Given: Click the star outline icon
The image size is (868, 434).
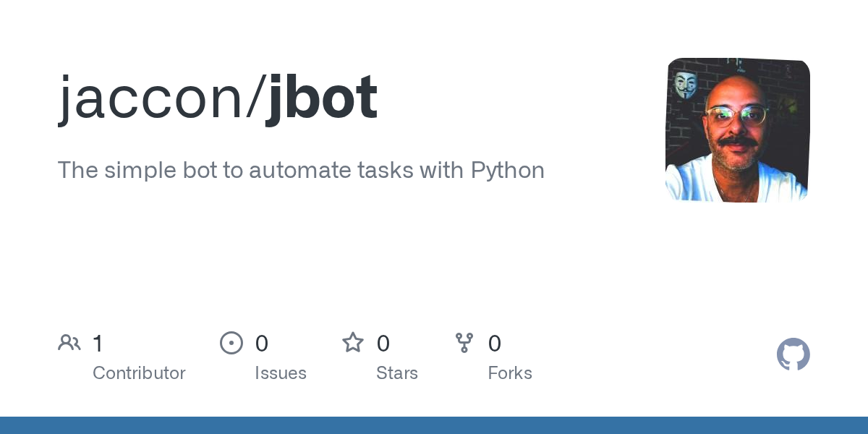Looking at the screenshot, I should (353, 342).
